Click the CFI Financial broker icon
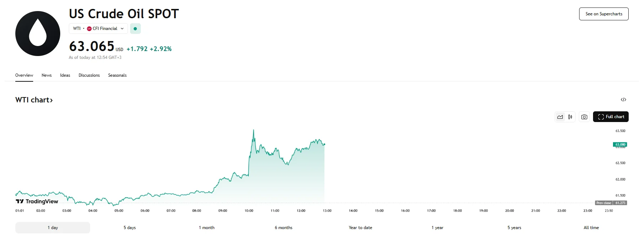The width and height of the screenshot is (644, 238). click(x=89, y=29)
